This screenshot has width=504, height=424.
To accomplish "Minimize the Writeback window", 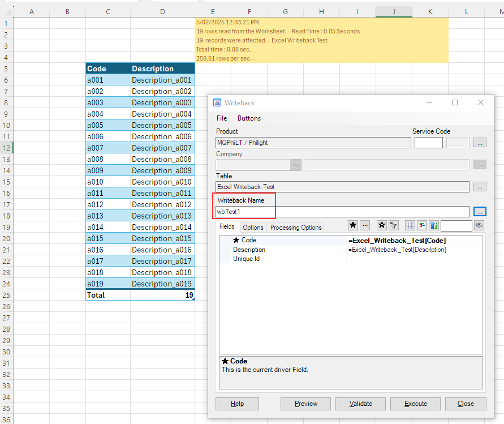I will (429, 102).
